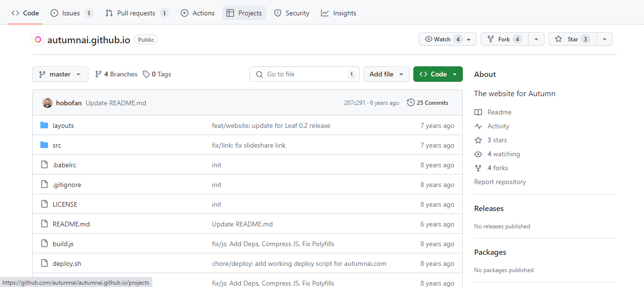Open the hobofan author link

click(69, 103)
